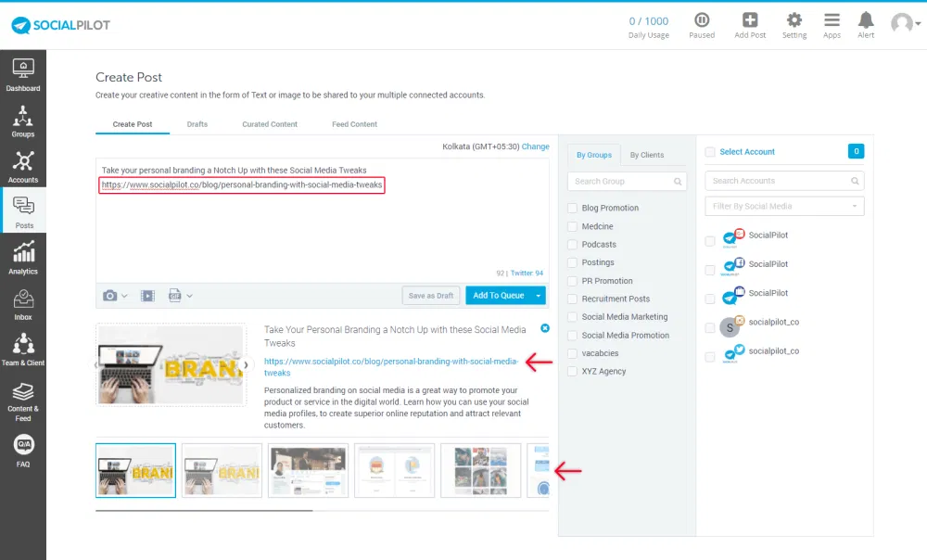The width and height of the screenshot is (927, 560).
Task: Click the Paused icon in header
Action: (x=702, y=21)
